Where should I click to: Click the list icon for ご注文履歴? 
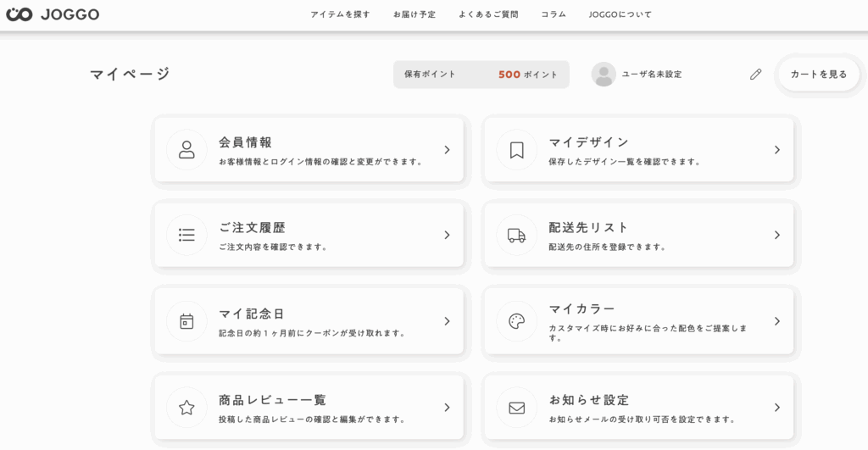click(186, 235)
